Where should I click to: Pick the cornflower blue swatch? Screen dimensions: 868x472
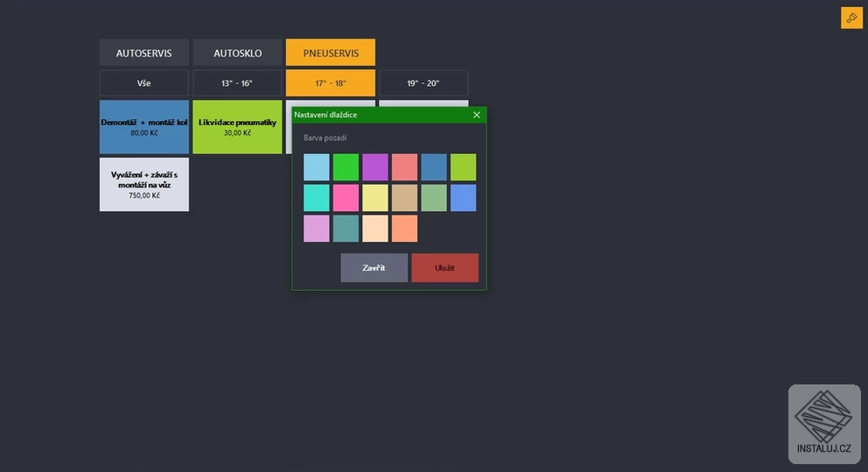click(464, 198)
